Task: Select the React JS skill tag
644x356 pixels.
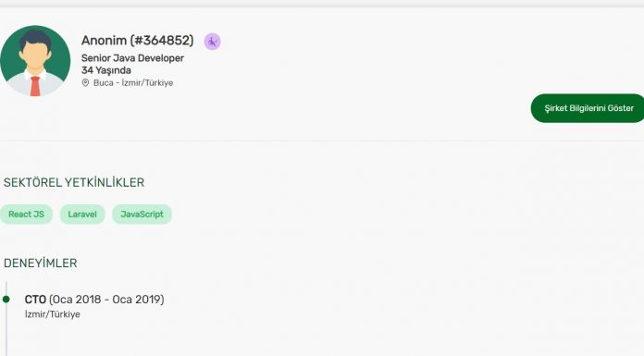Action: pos(26,215)
